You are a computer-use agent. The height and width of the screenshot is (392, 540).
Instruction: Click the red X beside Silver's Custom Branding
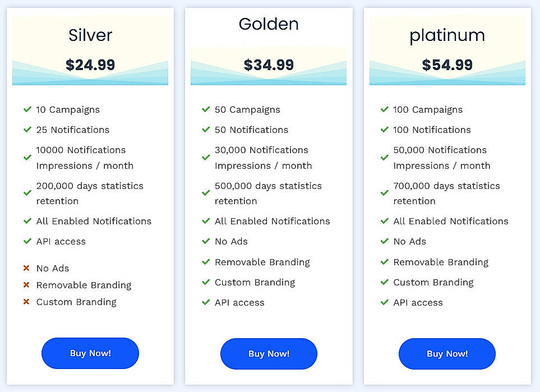click(27, 302)
